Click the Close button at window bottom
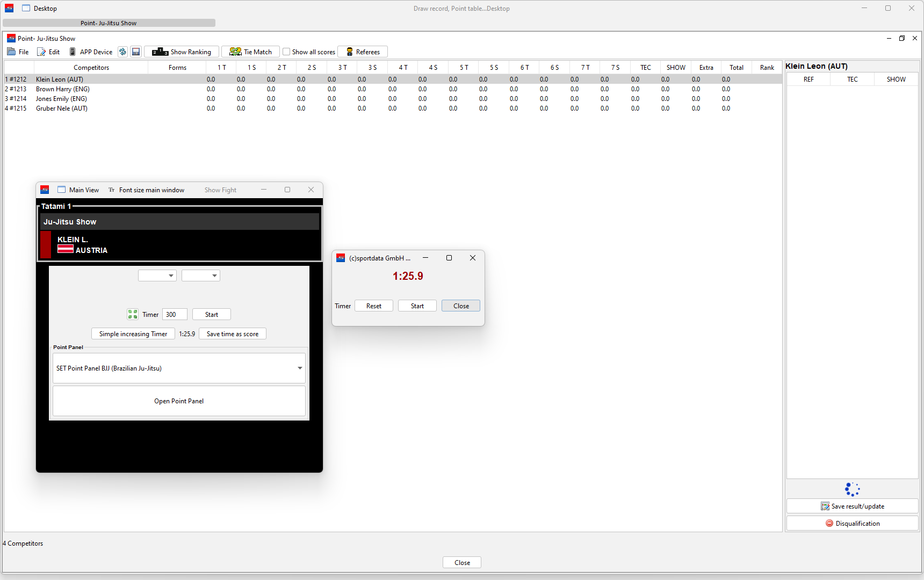 tap(462, 562)
